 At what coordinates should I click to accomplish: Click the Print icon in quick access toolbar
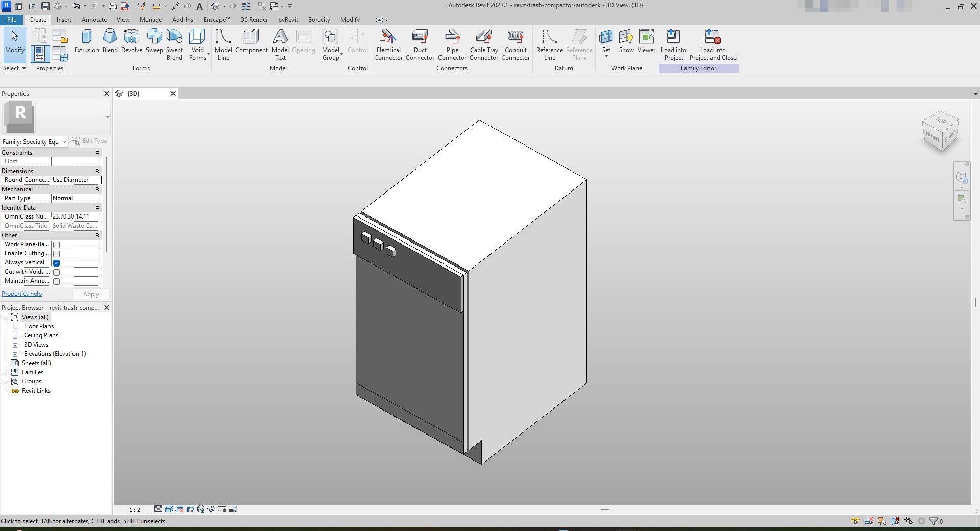pyautogui.click(x=112, y=6)
